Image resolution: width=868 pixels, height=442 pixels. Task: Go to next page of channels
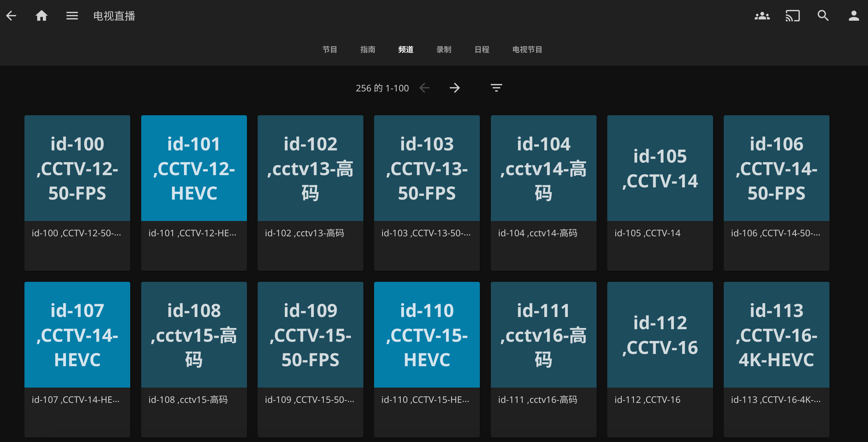454,88
